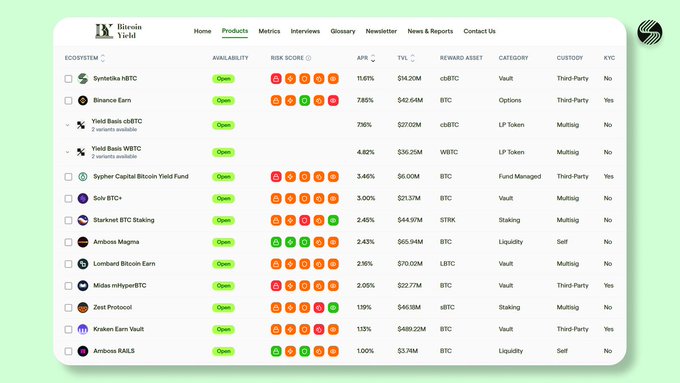Open the Contact Us link
Screen dimensions: 680x383
tap(479, 31)
